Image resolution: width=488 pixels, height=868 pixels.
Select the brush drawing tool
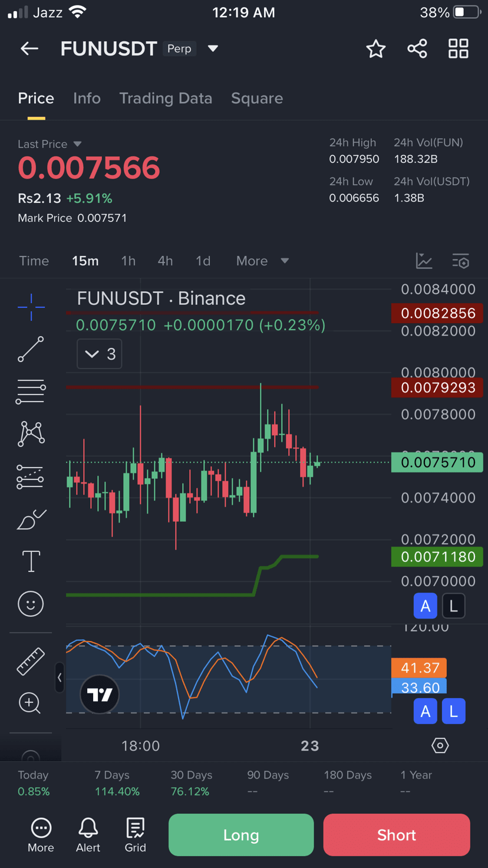click(x=31, y=520)
